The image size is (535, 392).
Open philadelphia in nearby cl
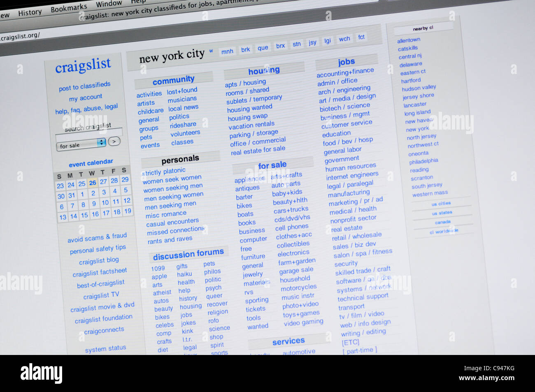(x=423, y=161)
